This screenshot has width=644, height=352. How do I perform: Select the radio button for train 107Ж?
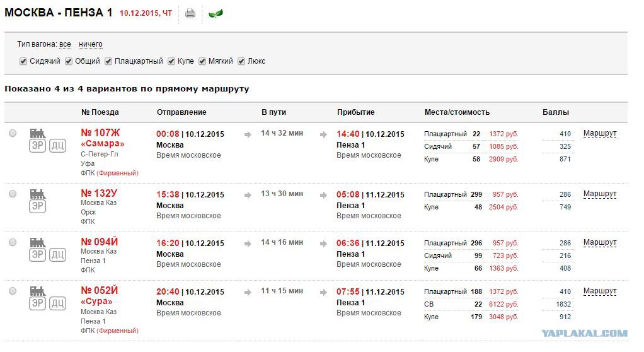tap(13, 133)
